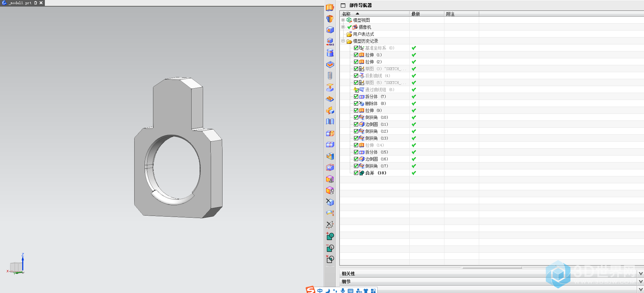Image resolution: width=644 pixels, height=293 pixels.
Task: Select the Unite boolean icon
Action: point(330,236)
